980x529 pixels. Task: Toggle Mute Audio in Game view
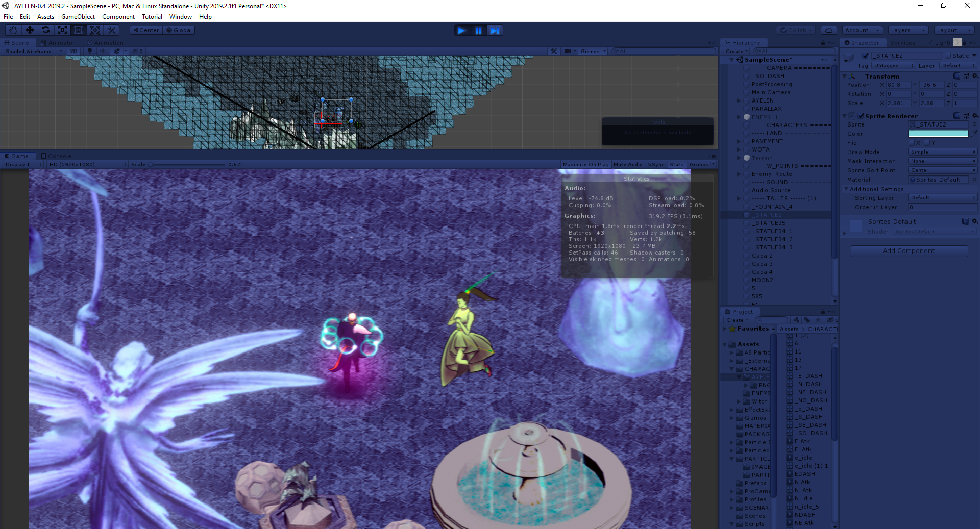click(628, 164)
